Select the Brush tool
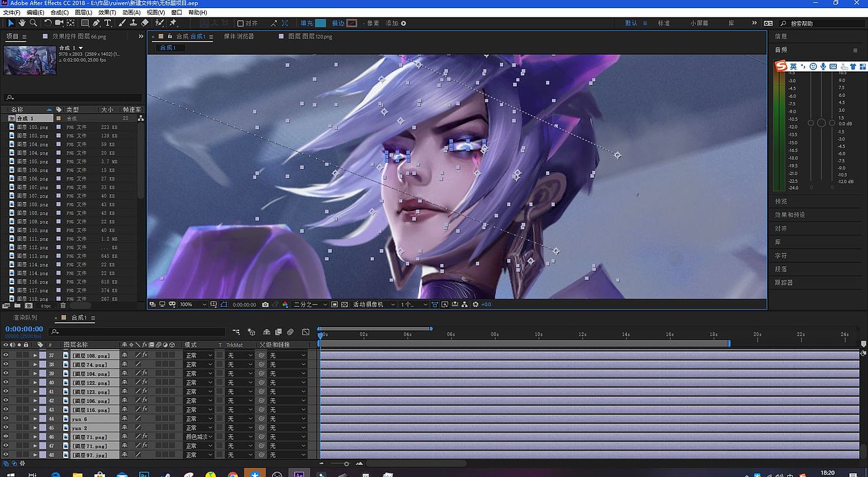 point(122,23)
